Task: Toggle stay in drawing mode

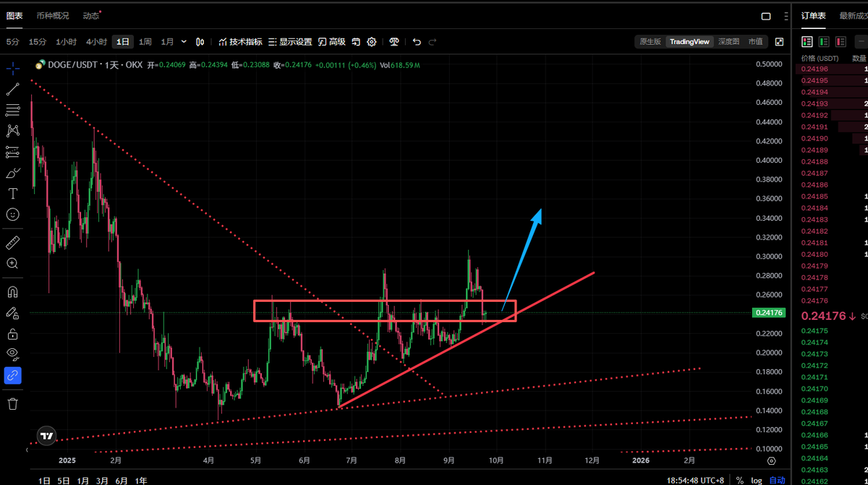Action: click(x=13, y=313)
